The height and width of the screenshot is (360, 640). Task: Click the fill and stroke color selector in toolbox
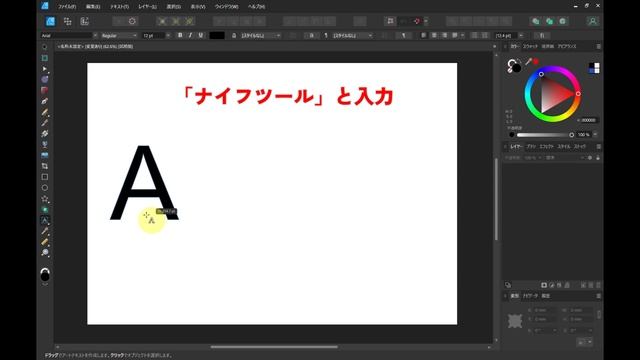click(x=45, y=274)
